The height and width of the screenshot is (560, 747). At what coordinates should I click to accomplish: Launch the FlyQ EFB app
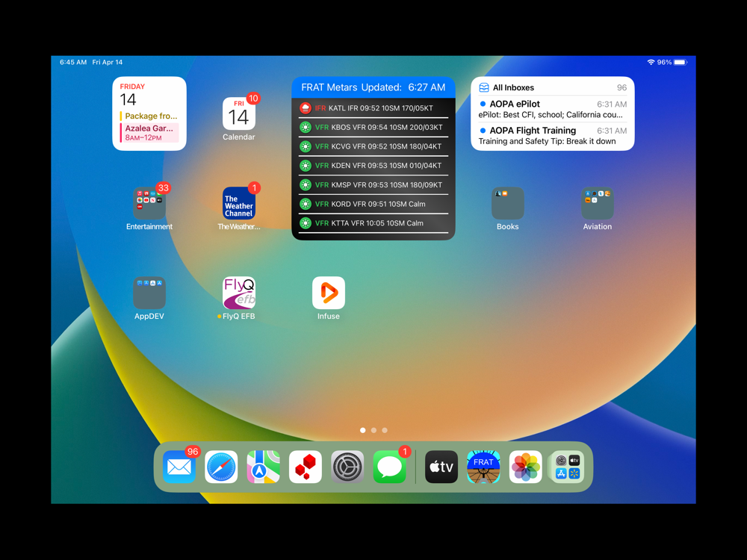click(x=239, y=293)
